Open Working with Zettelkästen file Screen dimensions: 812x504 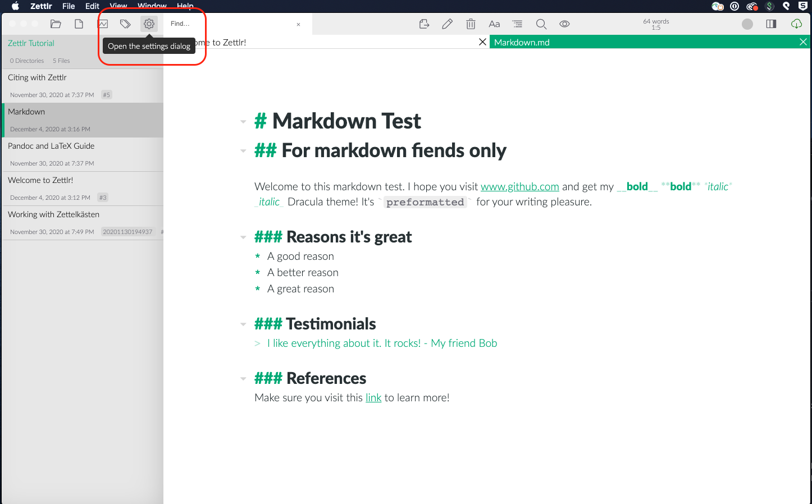point(83,223)
